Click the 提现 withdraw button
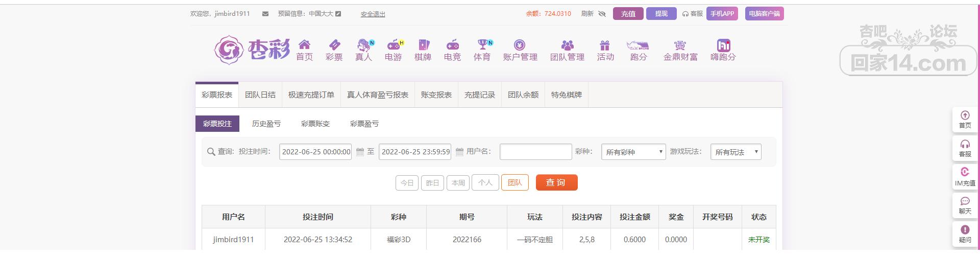The width and height of the screenshot is (980, 280). point(661,14)
